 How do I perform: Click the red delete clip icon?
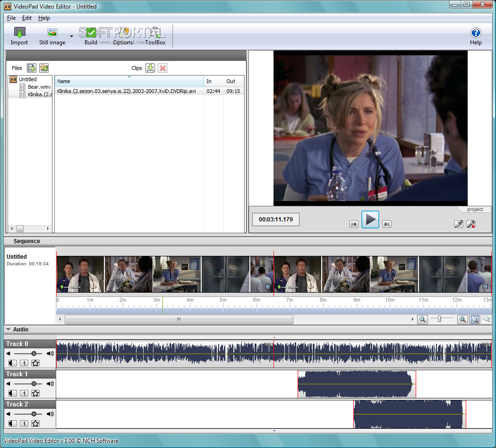162,68
